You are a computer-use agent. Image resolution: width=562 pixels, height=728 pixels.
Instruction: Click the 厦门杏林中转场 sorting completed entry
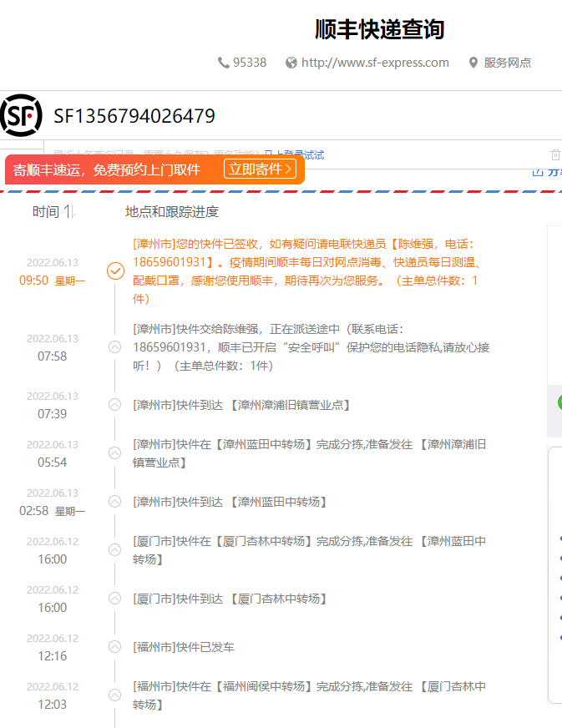309,550
